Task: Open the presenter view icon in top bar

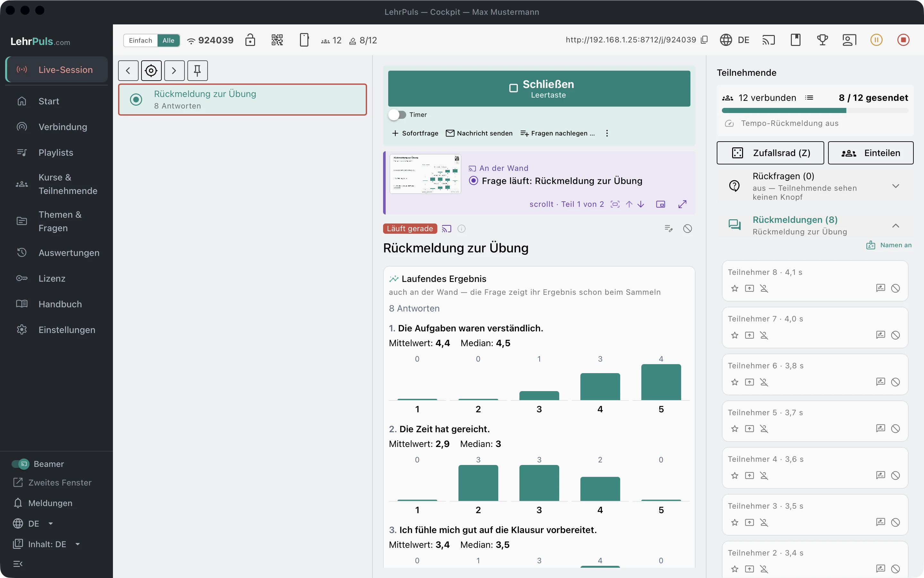Action: (849, 40)
